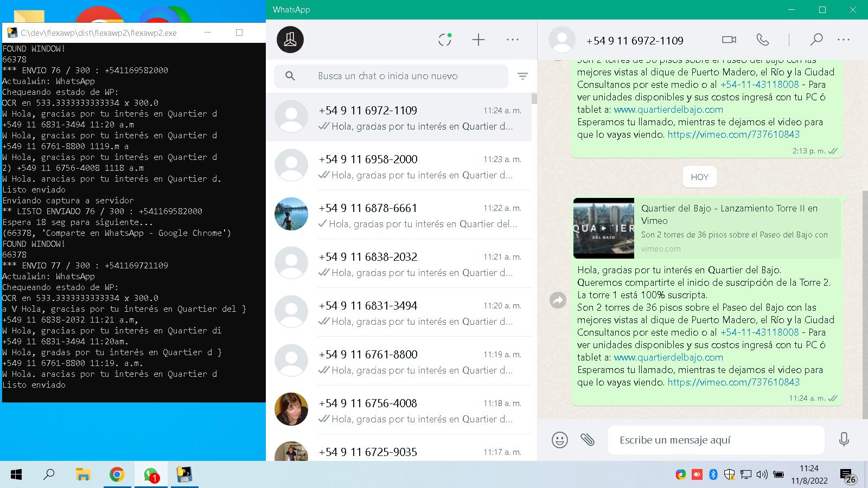
Task: Open the unread chats filter icon
Action: click(x=522, y=76)
